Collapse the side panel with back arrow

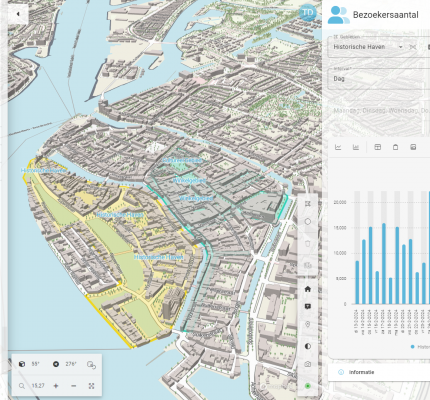[x=18, y=14]
